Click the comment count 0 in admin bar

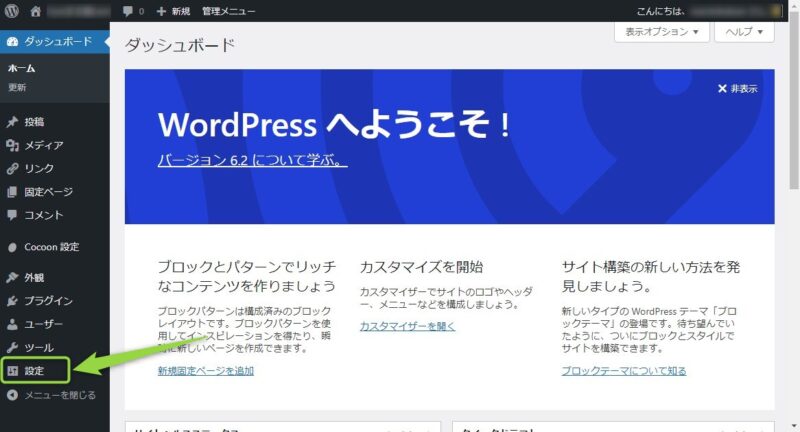[141, 11]
